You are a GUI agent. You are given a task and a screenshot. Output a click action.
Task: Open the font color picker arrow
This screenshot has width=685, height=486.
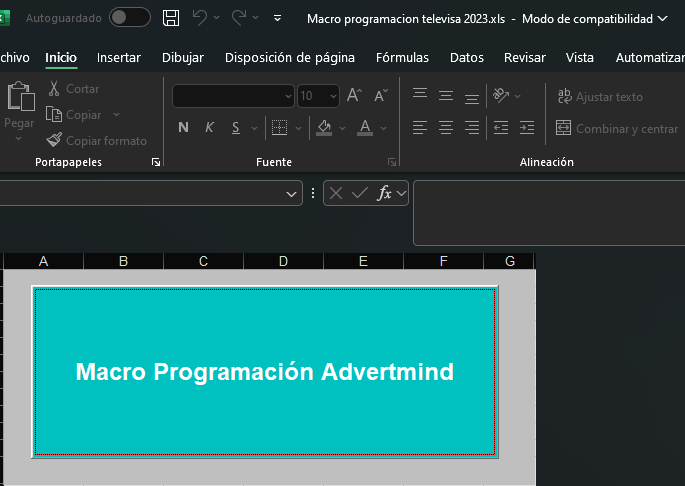[x=384, y=128]
